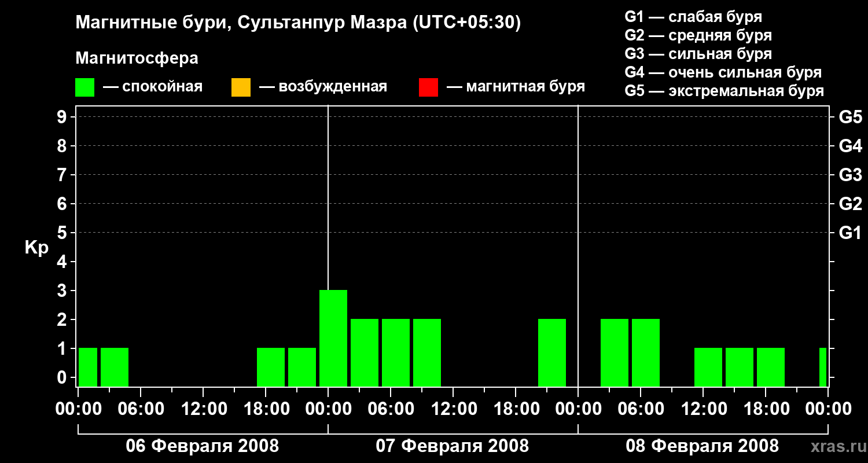The image size is (868, 463).
Task: Click the '06 Февраля 2008' date label
Action: (x=203, y=446)
